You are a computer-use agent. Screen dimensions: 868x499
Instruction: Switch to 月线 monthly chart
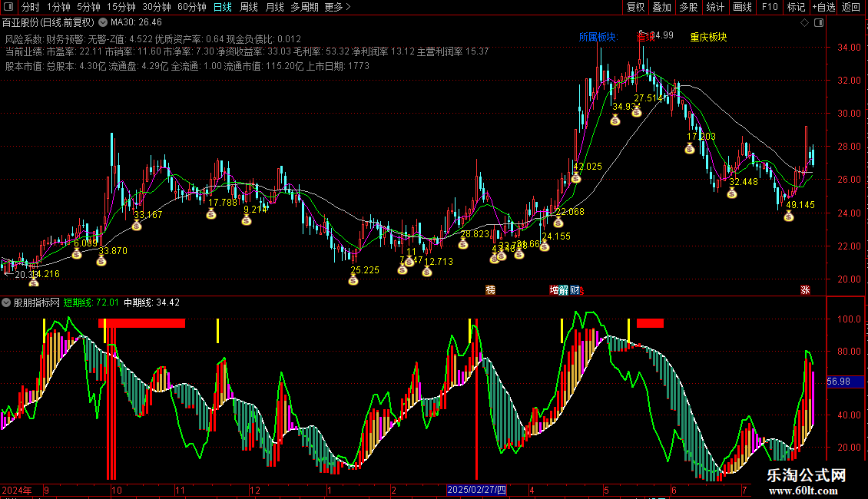click(274, 7)
